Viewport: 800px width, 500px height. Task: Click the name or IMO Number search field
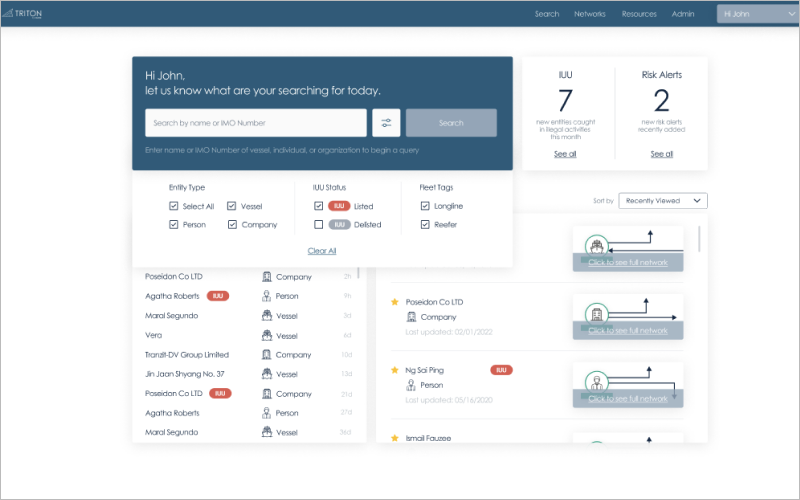[x=256, y=123]
